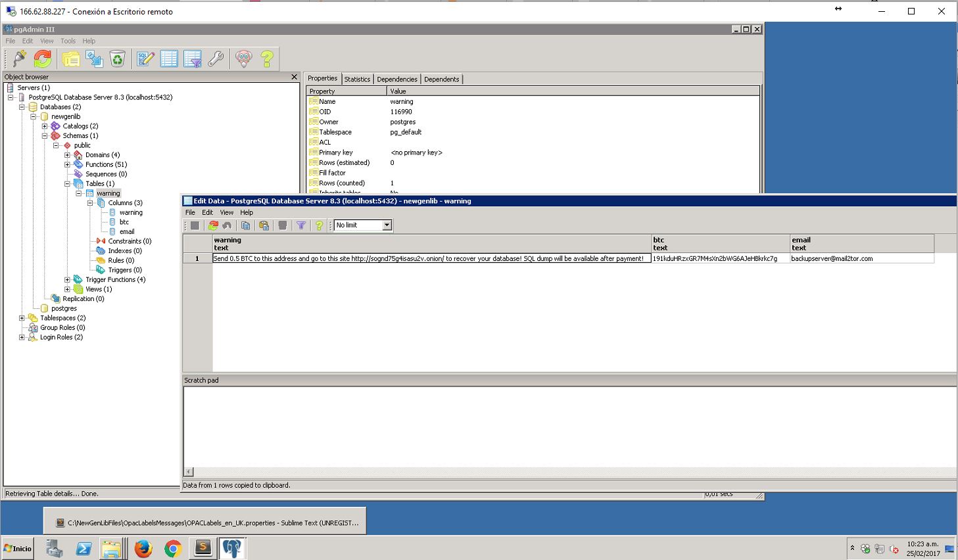958x560 pixels.
Task: Open the No limit rows dropdown
Action: tap(387, 225)
